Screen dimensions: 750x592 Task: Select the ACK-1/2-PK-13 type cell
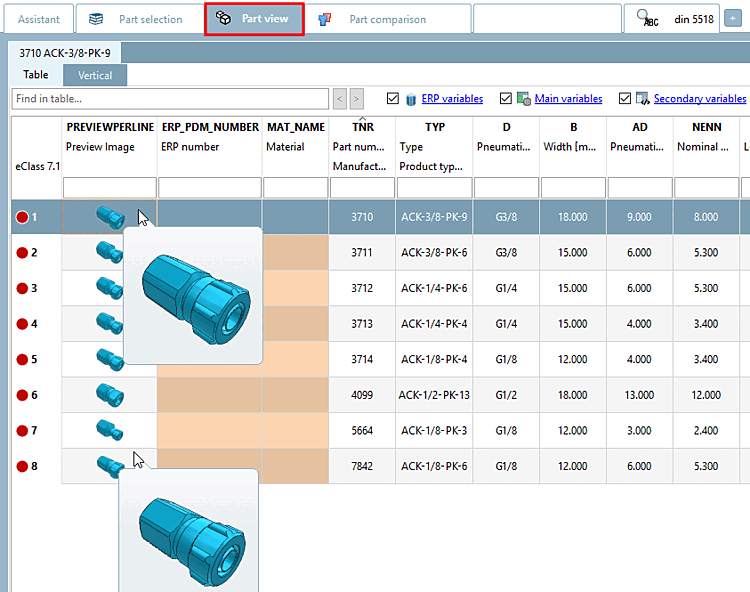tap(434, 395)
